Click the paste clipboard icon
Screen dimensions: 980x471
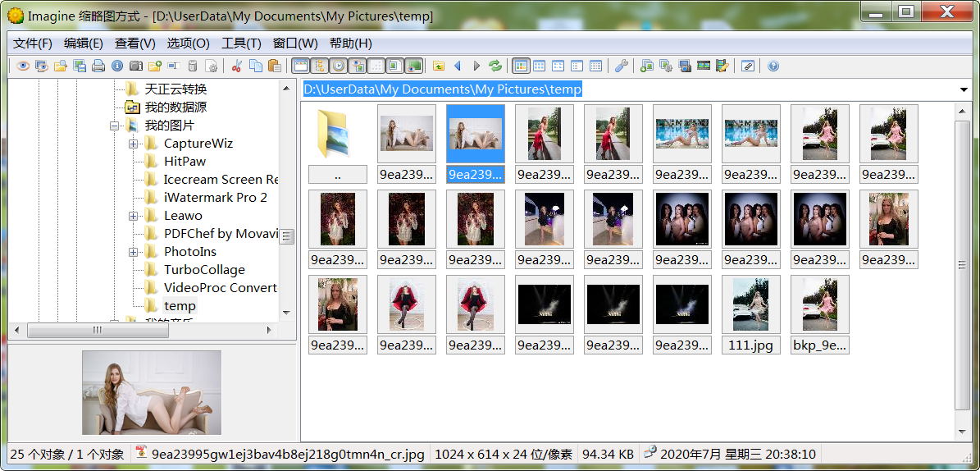click(275, 66)
